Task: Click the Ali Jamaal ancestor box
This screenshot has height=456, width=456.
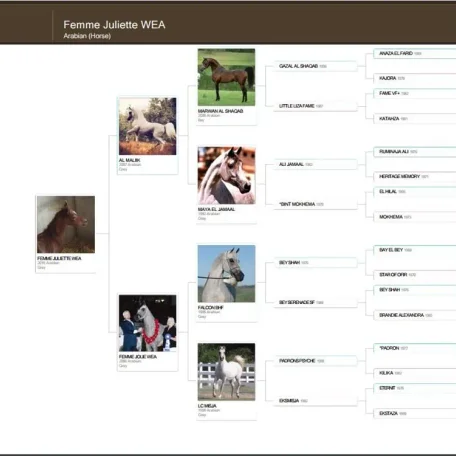Action: click(315, 164)
